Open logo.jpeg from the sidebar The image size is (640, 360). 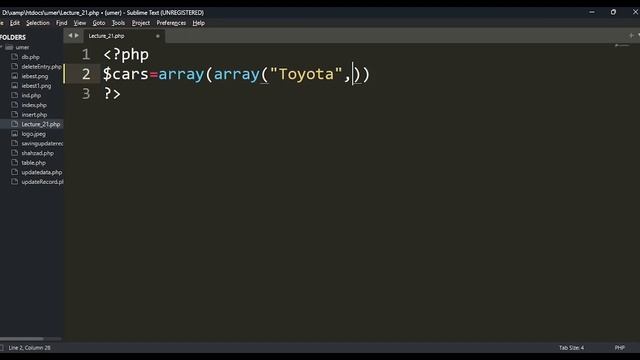33,134
